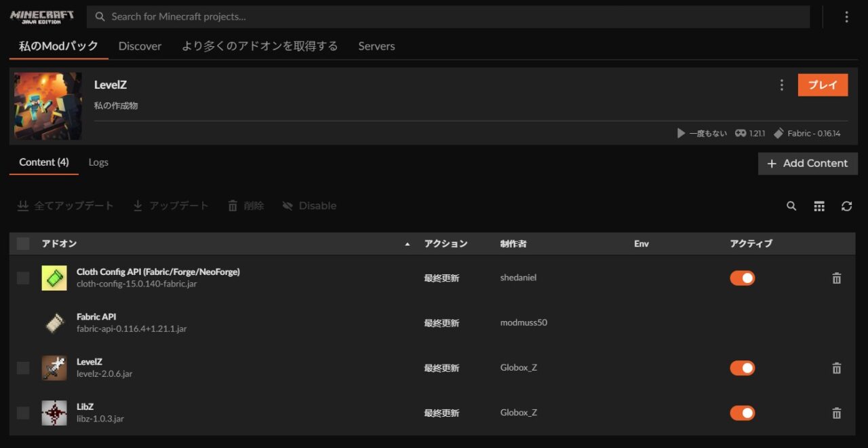868x448 pixels.
Task: Click the 制作者 column header
Action: click(513, 244)
